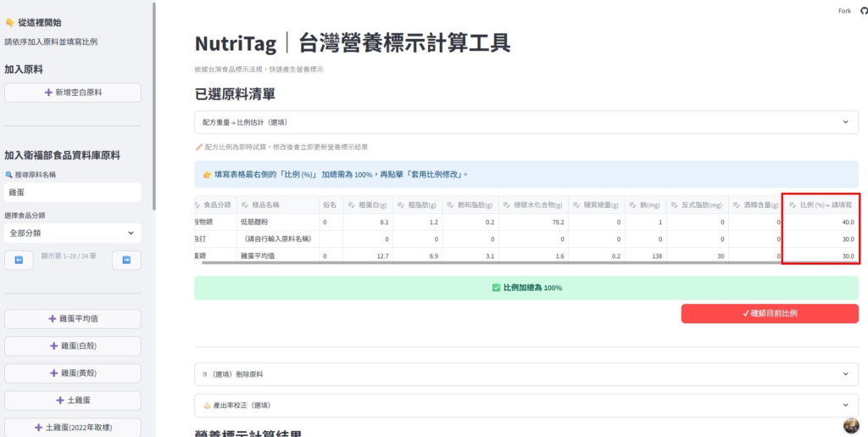
Task: Add ingredient 雞蛋(黃殼)
Action: click(73, 373)
